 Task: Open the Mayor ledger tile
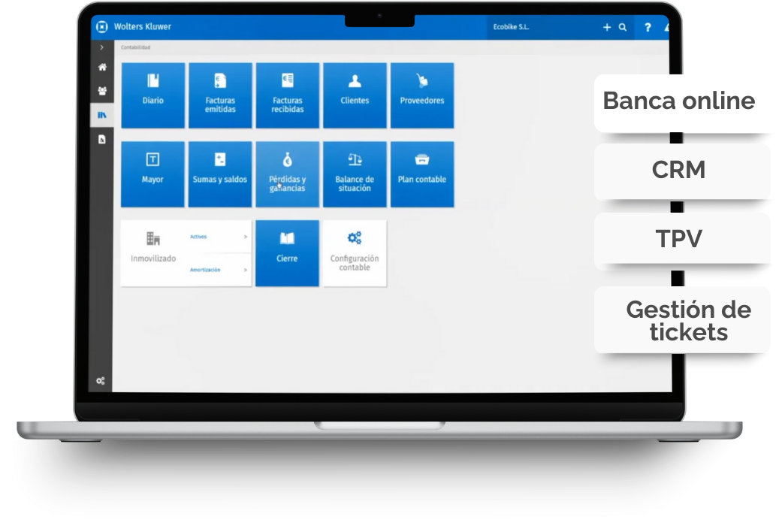coord(152,174)
